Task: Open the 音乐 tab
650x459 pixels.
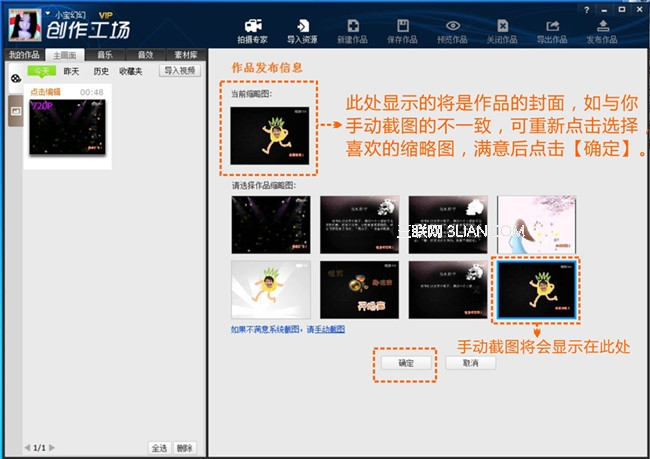Action: pyautogui.click(x=105, y=55)
